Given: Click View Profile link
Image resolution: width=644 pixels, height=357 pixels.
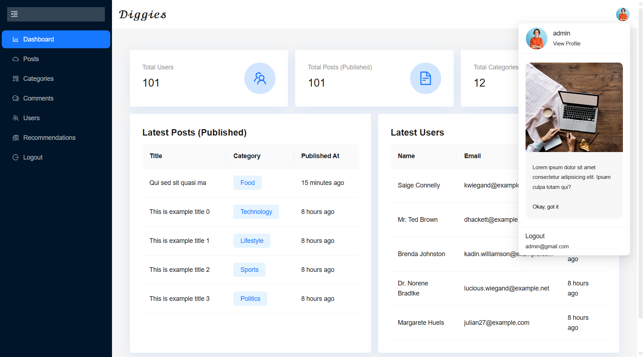Looking at the screenshot, I should (x=566, y=44).
